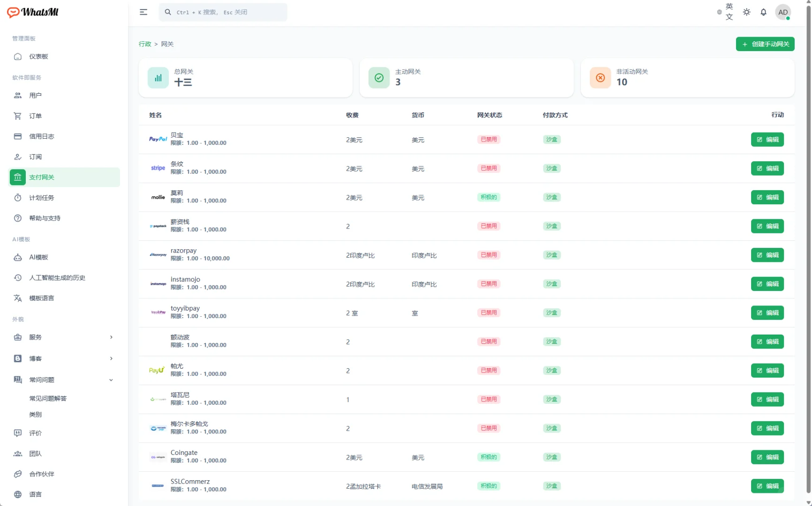812x506 pixels.
Task: Click the 总网关 bar chart icon
Action: (158, 78)
